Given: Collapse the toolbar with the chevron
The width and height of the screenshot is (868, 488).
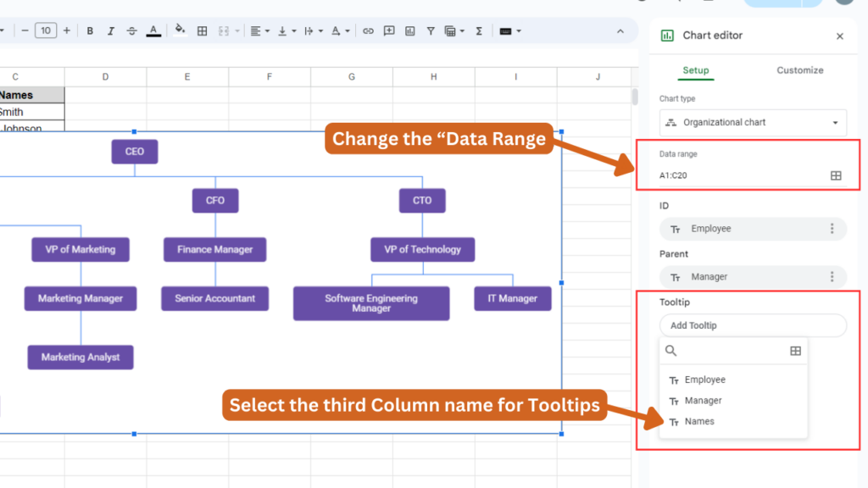Looking at the screenshot, I should tap(620, 30).
